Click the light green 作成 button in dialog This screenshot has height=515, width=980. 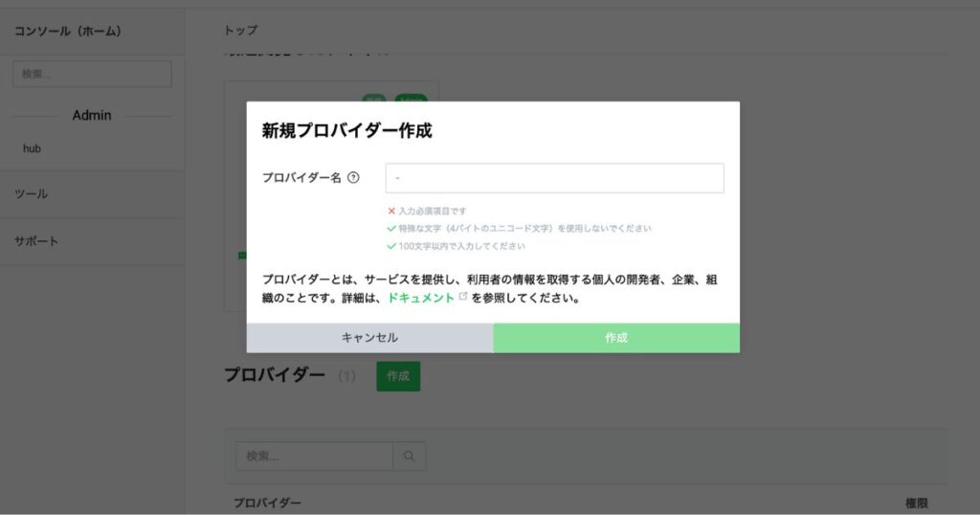pyautogui.click(x=616, y=338)
